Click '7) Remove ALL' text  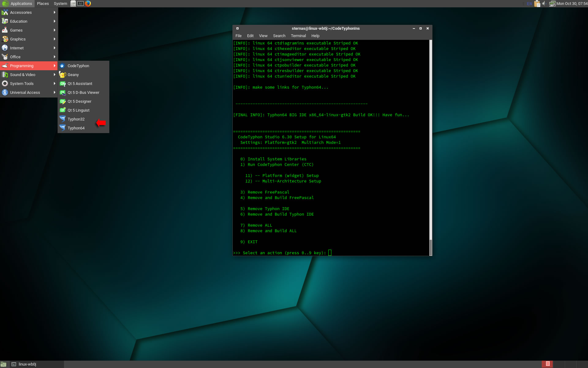pyautogui.click(x=256, y=225)
